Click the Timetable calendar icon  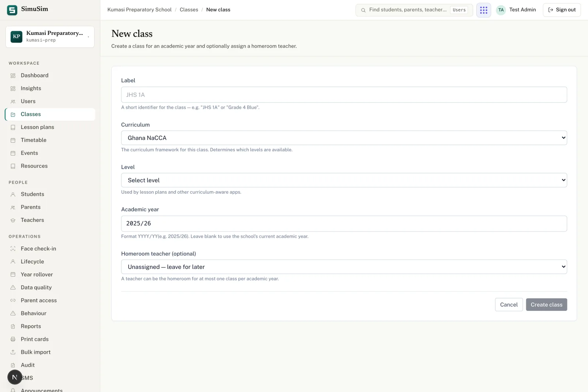click(x=13, y=140)
